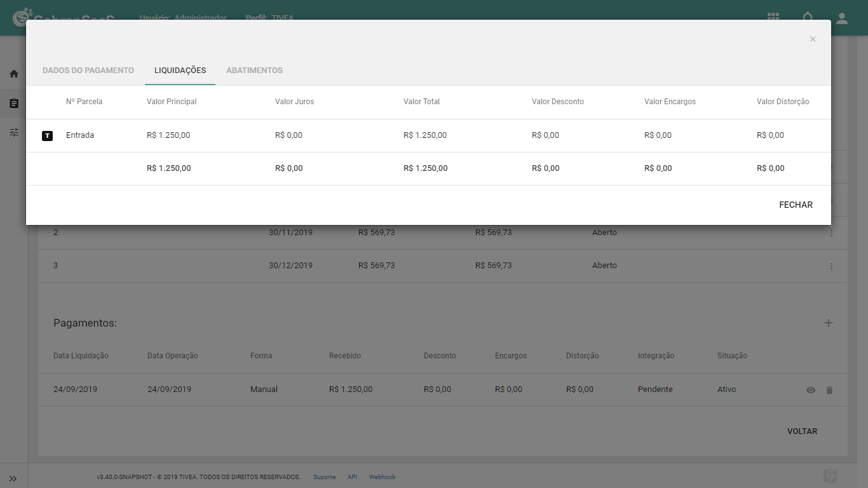The image size is (868, 488).
Task: Expand the sidebar with the double-chevron icon
Action: pos(13,478)
